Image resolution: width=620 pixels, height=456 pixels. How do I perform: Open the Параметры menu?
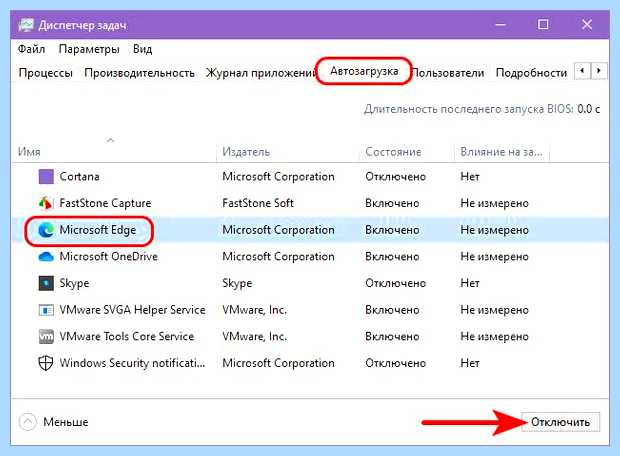(x=89, y=49)
